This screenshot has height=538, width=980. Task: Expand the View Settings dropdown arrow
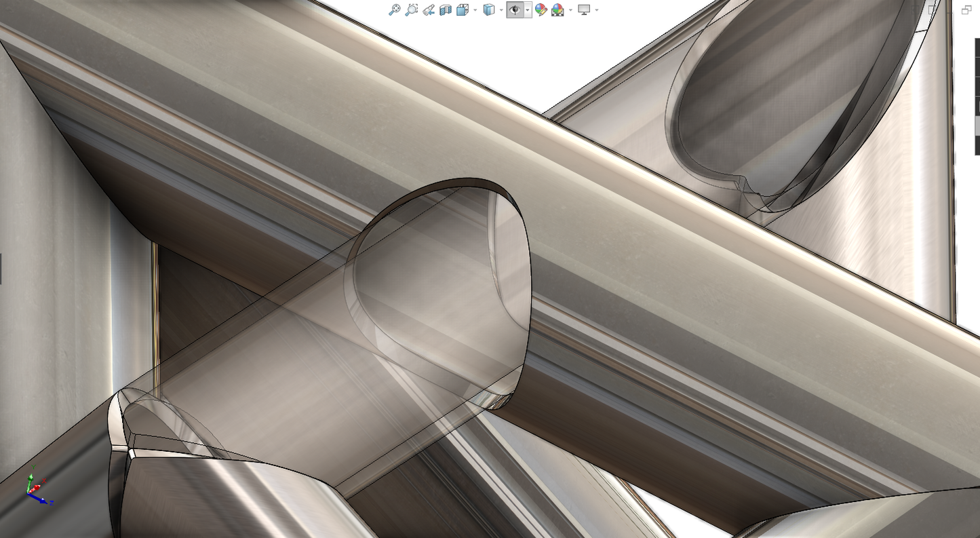pos(596,10)
